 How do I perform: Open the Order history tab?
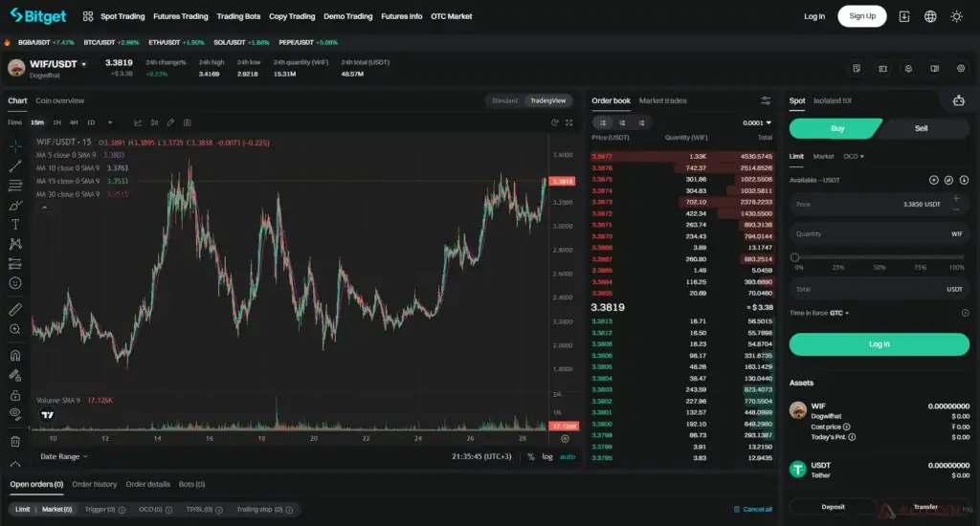95,484
